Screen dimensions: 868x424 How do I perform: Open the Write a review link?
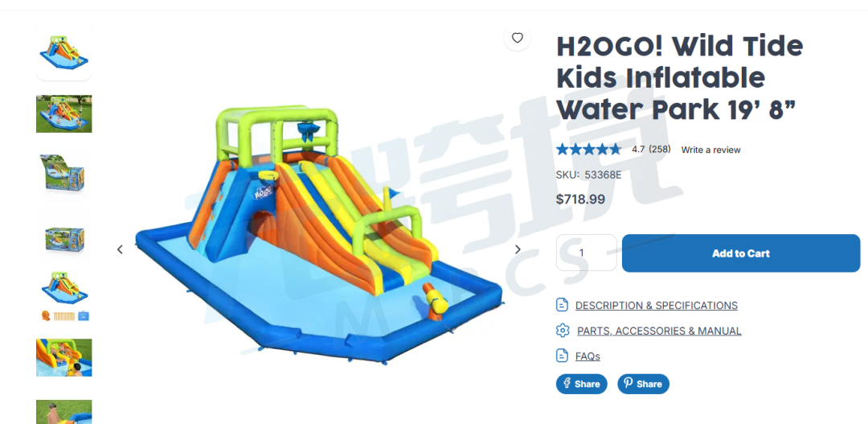click(710, 150)
